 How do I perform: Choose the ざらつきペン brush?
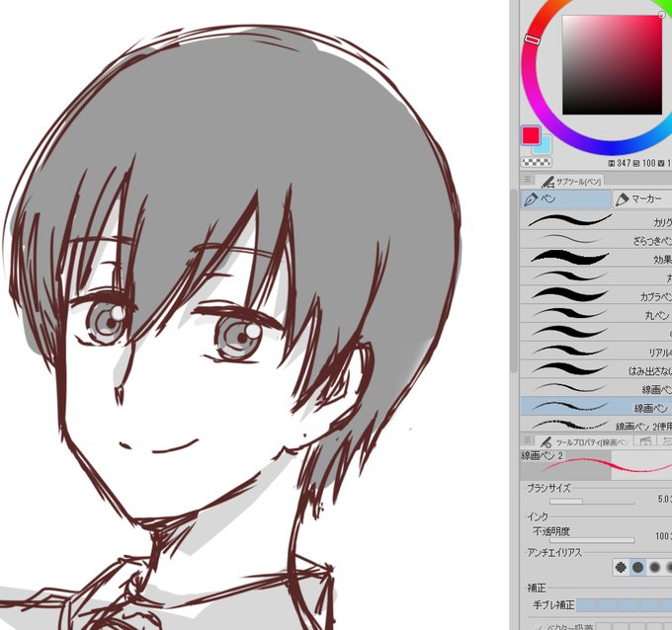click(x=596, y=239)
